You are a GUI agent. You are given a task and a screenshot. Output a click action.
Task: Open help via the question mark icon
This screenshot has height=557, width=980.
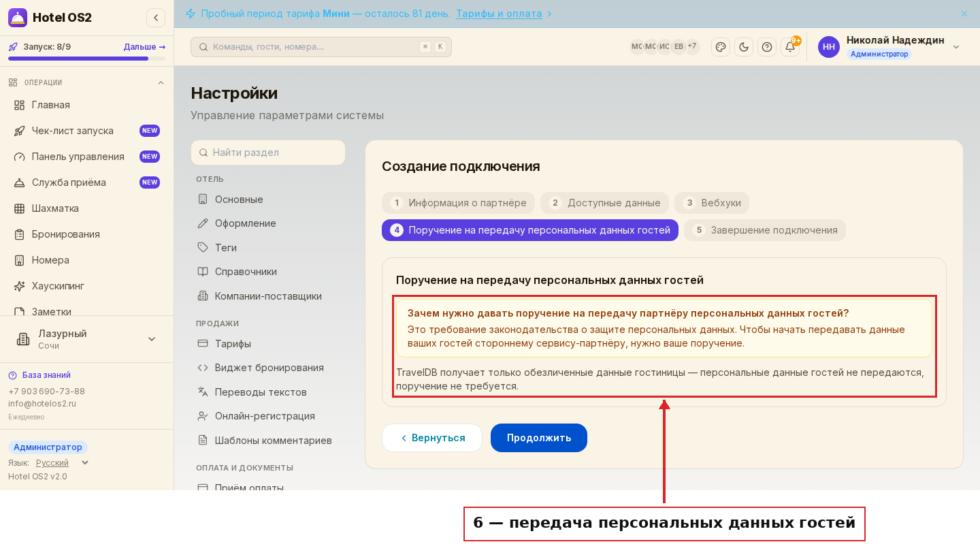click(x=767, y=47)
